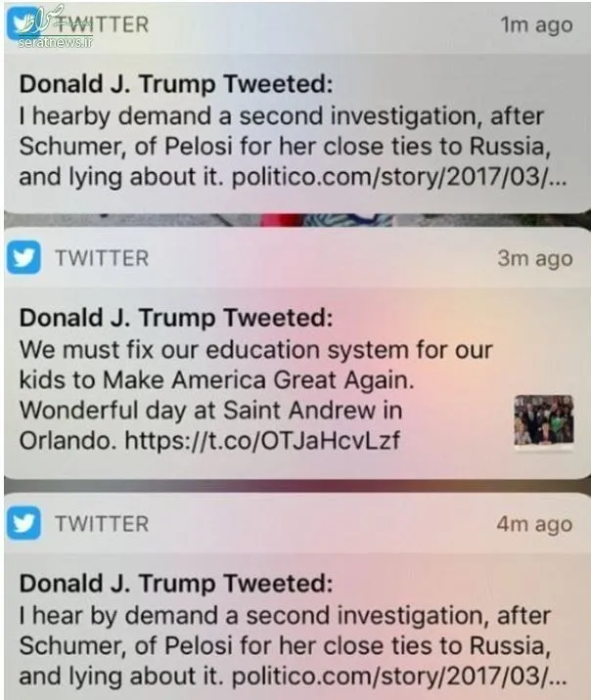The width and height of the screenshot is (591, 700).
Task: Tap the Twitter bird icon on the 3m ago notification
Action: pos(23,257)
